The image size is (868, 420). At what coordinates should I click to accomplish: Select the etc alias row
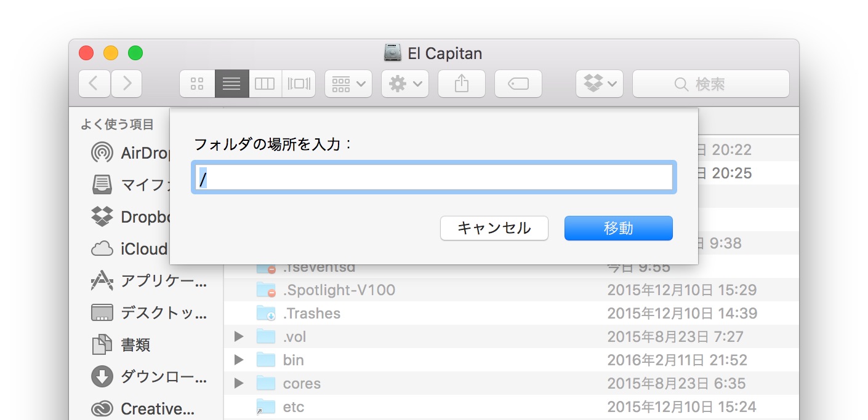tap(511, 406)
